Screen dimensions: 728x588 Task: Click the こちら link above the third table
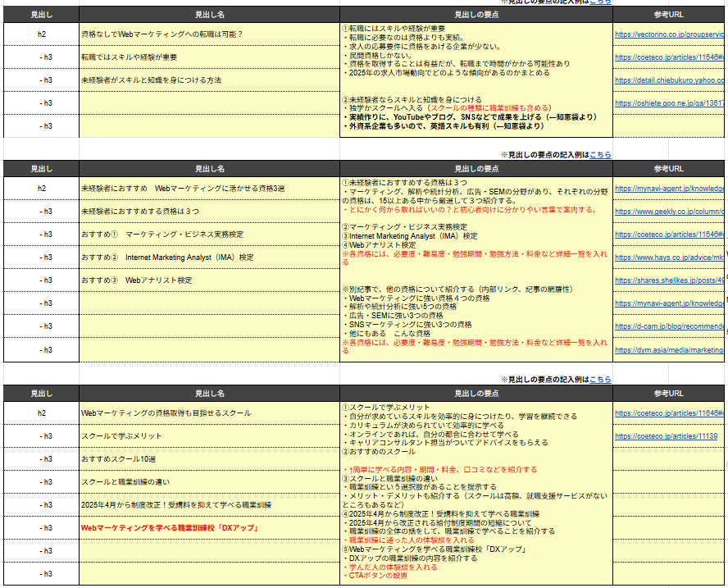pyautogui.click(x=600, y=380)
